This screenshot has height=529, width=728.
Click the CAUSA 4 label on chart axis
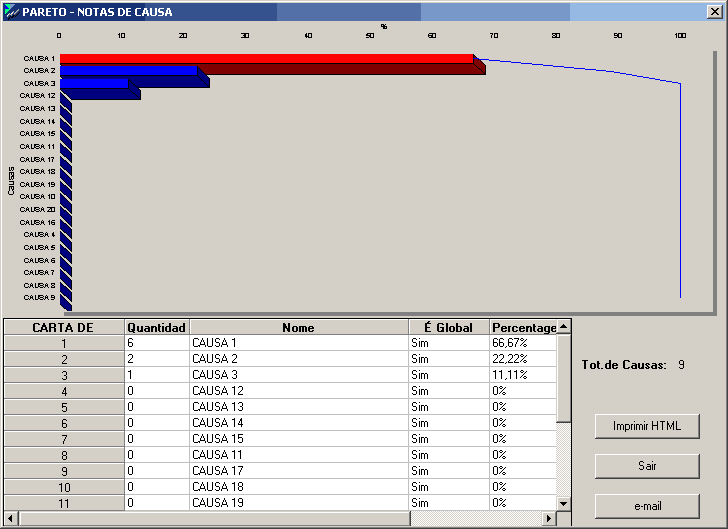(39, 235)
